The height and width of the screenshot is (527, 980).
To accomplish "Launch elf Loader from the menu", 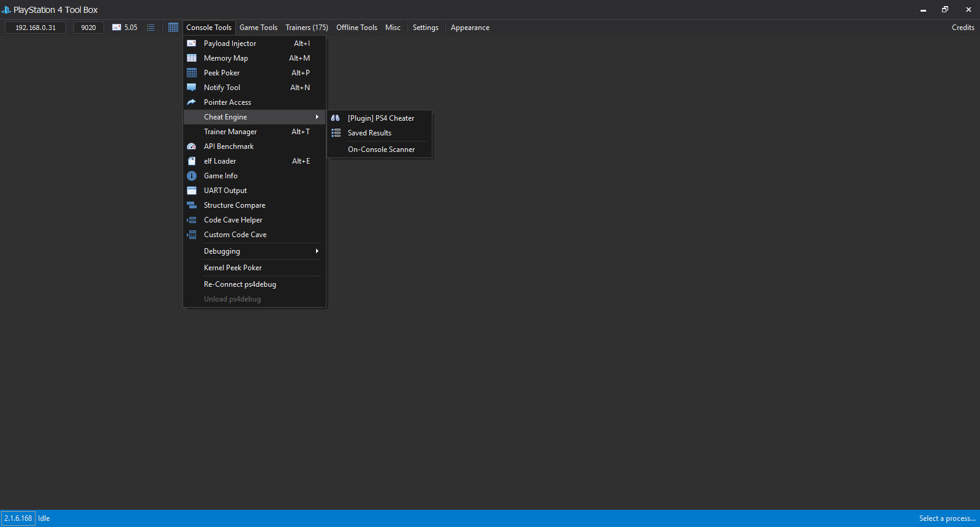I will (x=254, y=161).
